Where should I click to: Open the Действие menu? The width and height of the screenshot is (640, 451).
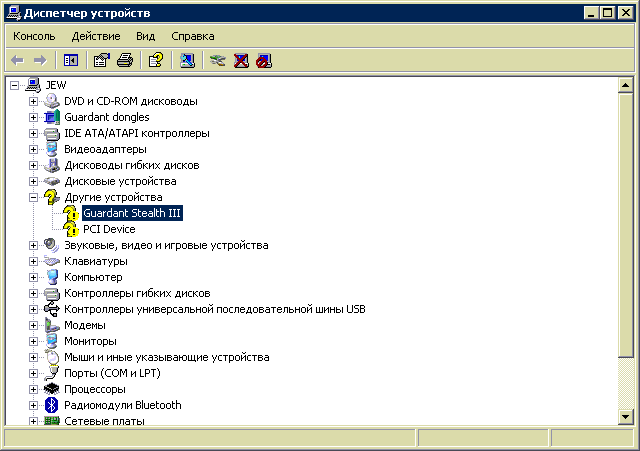96,36
